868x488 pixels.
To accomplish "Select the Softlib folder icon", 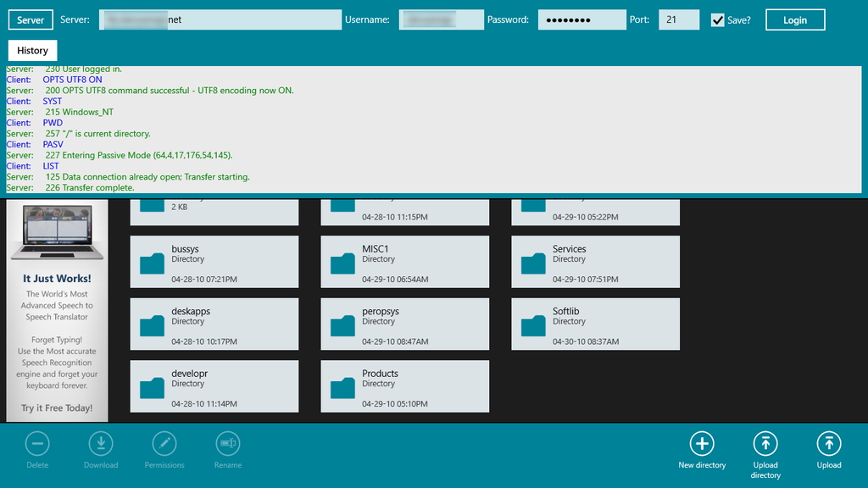I will (x=533, y=326).
